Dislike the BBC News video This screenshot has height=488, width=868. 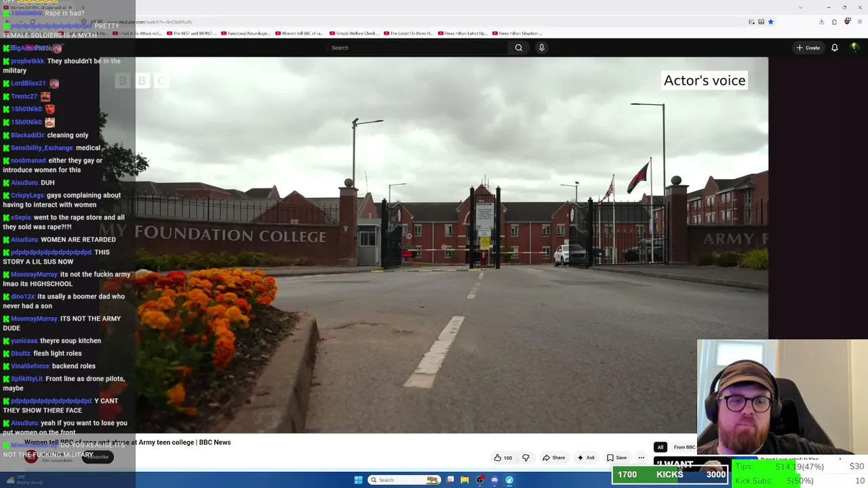526,457
